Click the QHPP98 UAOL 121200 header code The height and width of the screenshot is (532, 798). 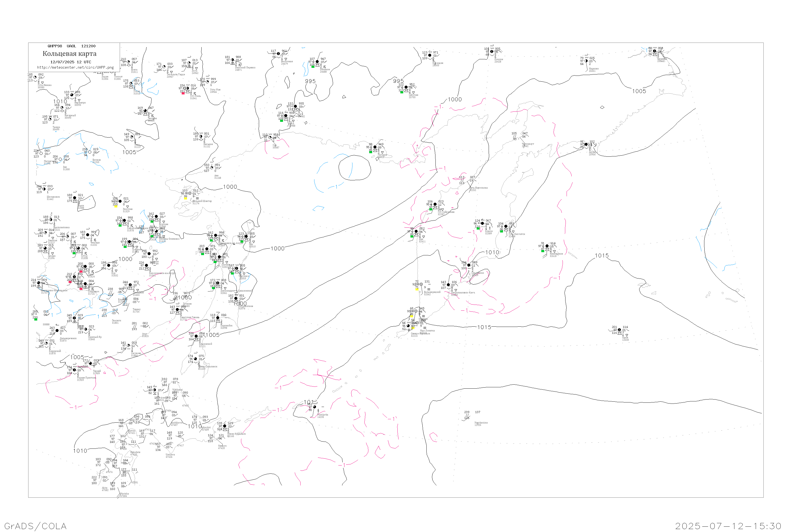pos(72,46)
